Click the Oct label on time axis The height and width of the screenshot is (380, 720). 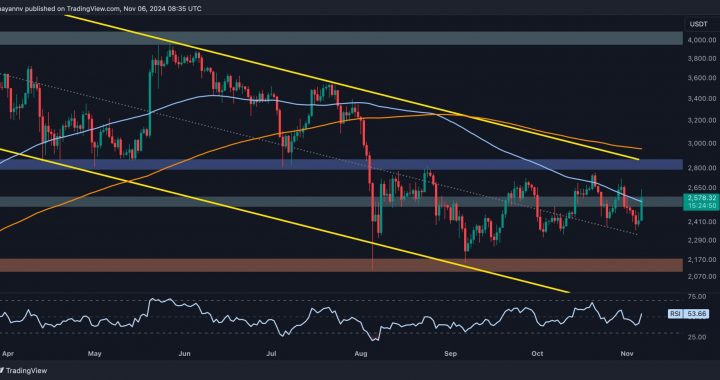(537, 354)
